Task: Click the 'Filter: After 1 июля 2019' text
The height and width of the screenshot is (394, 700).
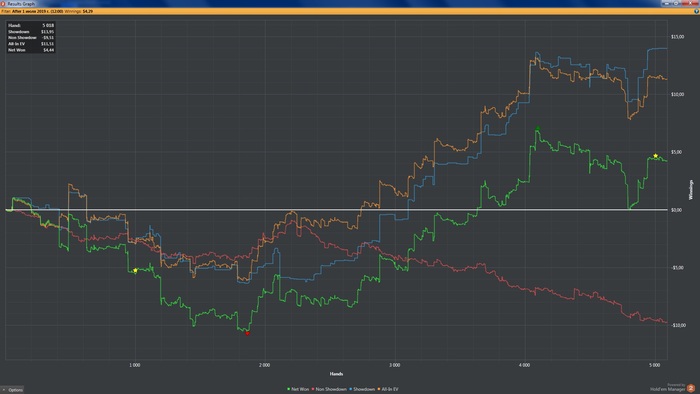Action: pyautogui.click(x=32, y=11)
